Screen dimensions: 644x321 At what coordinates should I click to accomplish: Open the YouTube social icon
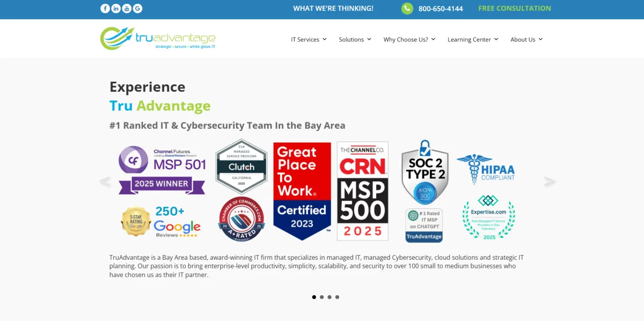127,8
